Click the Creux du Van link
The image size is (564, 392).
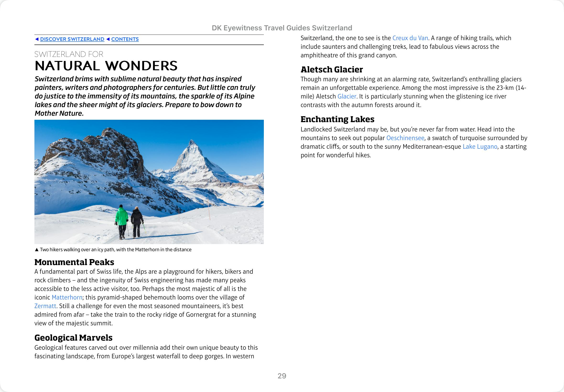pyautogui.click(x=410, y=38)
